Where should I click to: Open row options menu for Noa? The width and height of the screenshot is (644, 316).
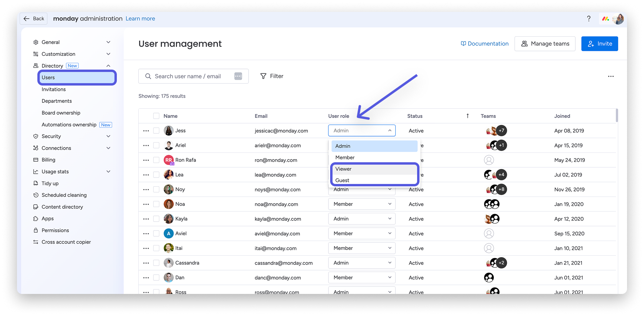tap(146, 204)
